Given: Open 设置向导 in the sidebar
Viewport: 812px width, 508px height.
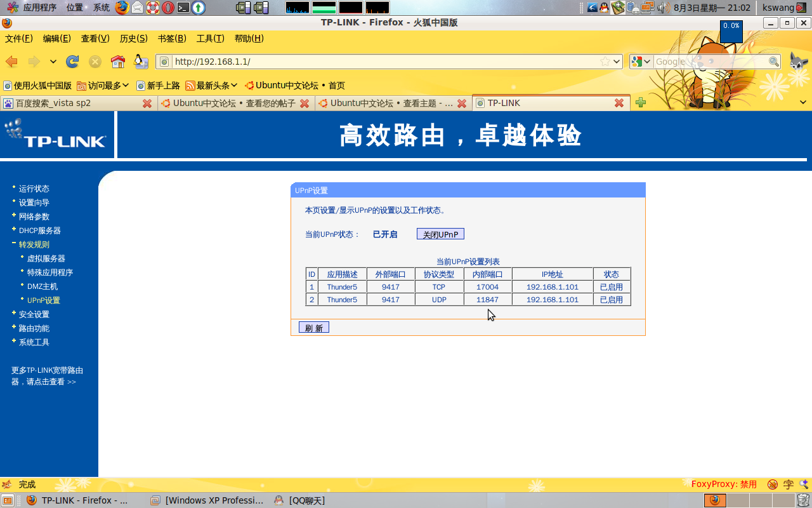Looking at the screenshot, I should coord(34,203).
